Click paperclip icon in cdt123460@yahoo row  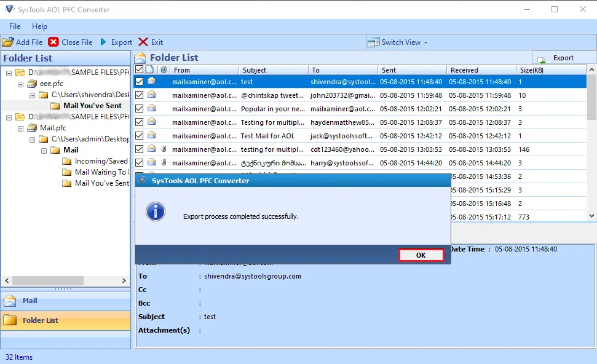[164, 149]
